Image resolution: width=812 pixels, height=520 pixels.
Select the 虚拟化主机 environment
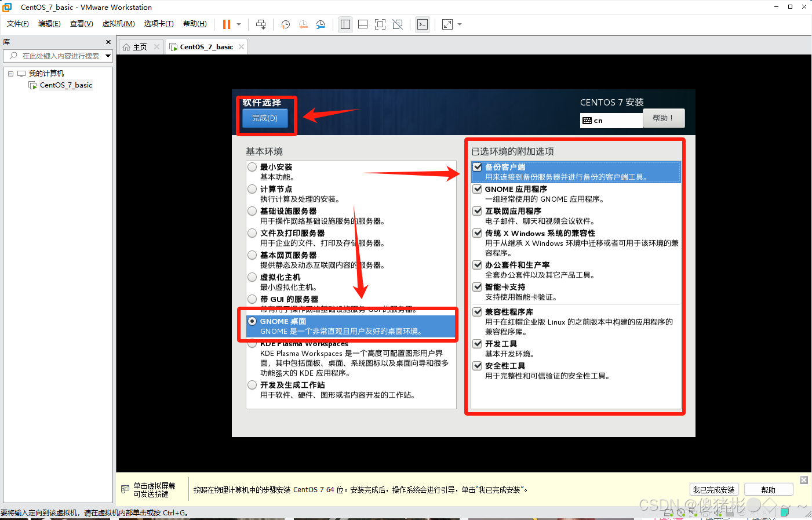(x=252, y=277)
